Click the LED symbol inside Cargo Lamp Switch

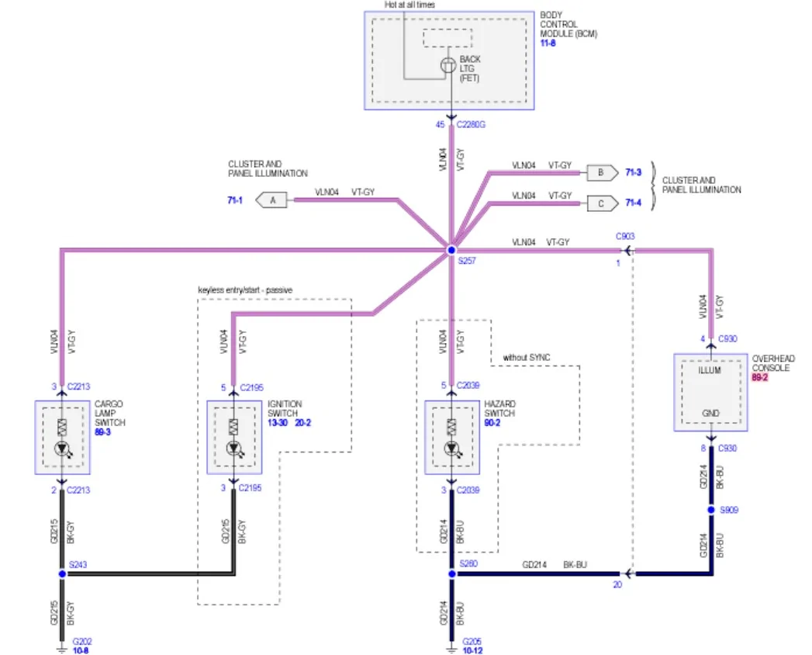pos(63,449)
